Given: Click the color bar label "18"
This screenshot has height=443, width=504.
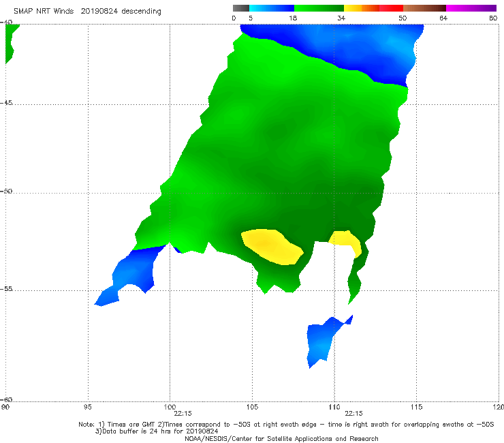Looking at the screenshot, I should [293, 18].
